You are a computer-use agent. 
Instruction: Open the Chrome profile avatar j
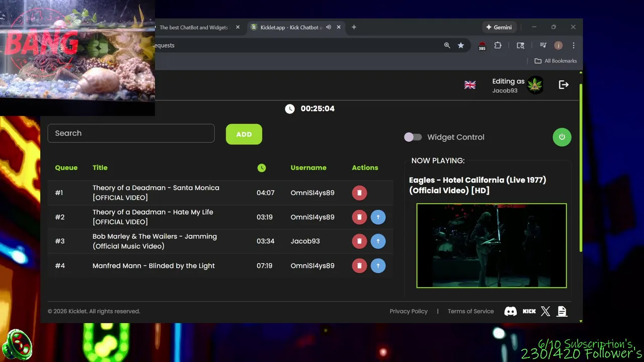(x=558, y=45)
